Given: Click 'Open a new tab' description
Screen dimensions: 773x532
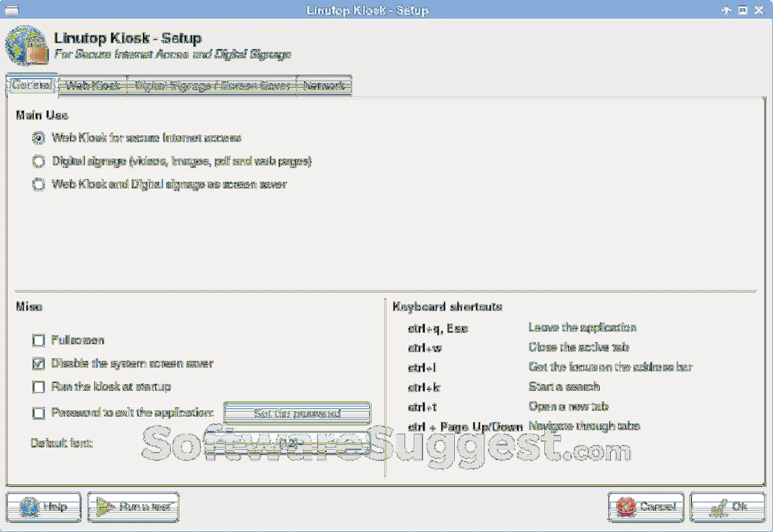Looking at the screenshot, I should point(568,406).
